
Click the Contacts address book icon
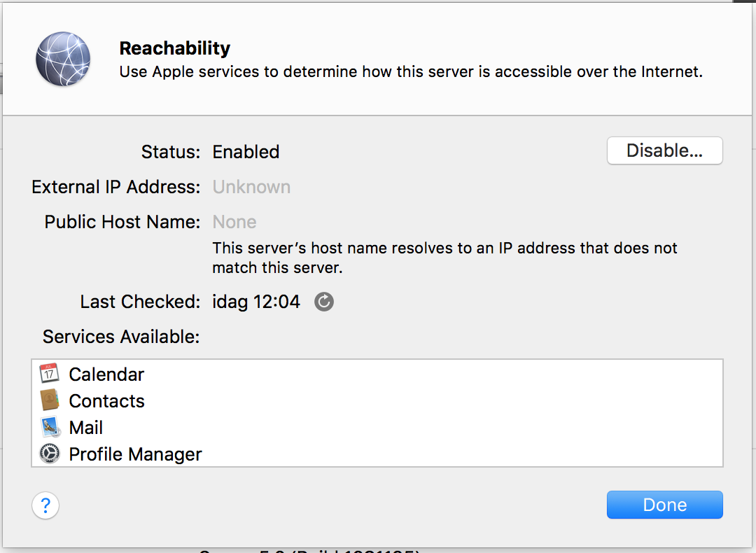pos(50,400)
